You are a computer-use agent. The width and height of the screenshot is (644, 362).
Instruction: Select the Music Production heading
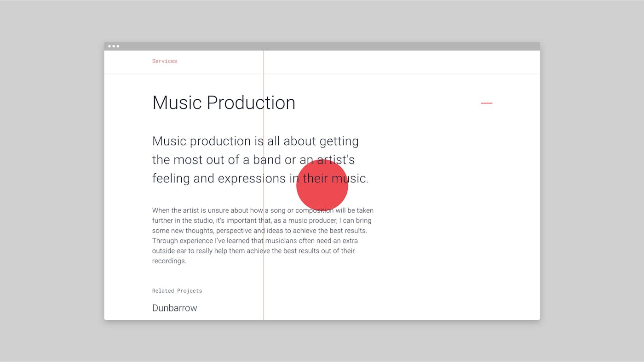(x=224, y=102)
